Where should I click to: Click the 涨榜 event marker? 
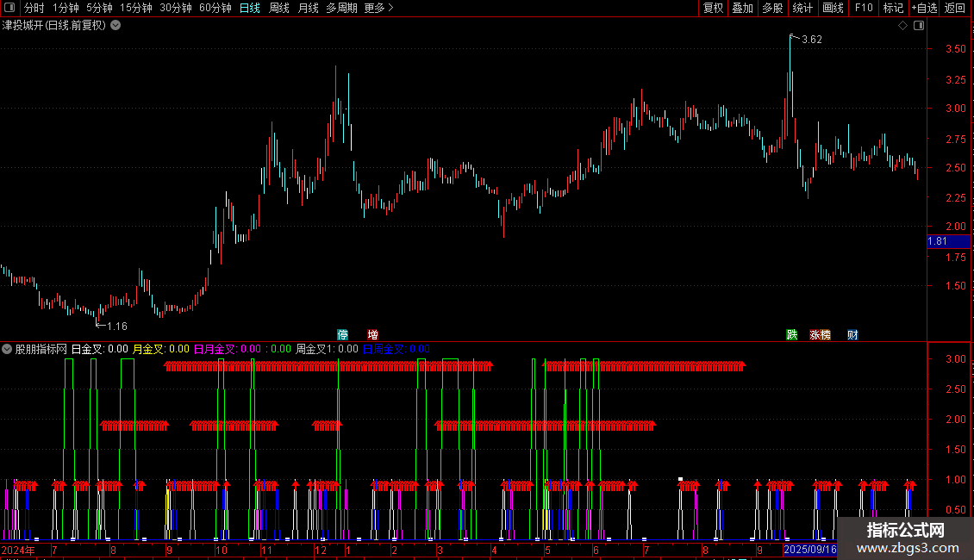(x=820, y=334)
